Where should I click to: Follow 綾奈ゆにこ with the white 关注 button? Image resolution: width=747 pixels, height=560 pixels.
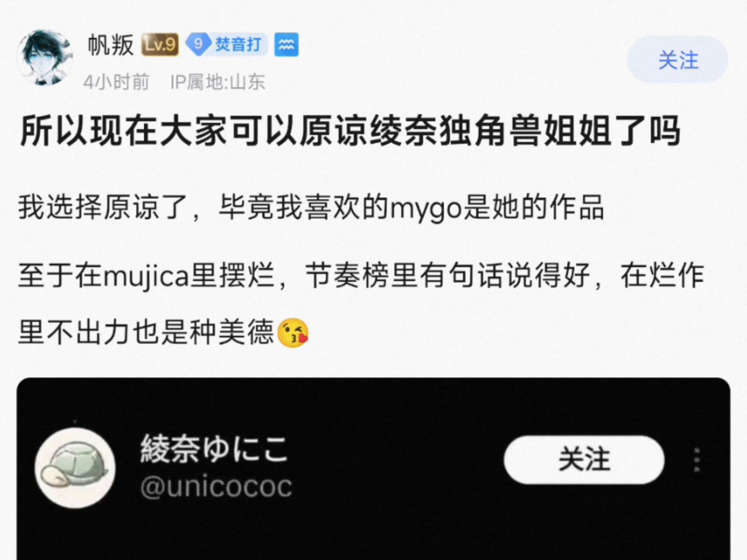[x=584, y=460]
